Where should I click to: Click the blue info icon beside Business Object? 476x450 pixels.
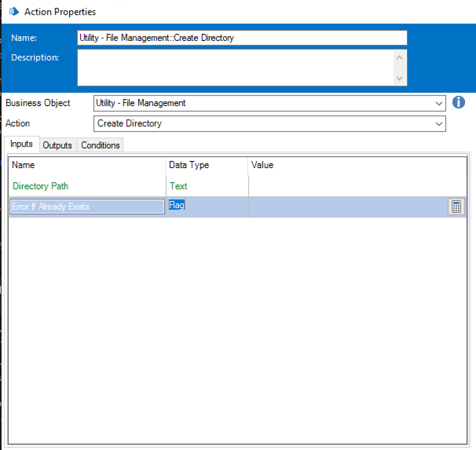pyautogui.click(x=458, y=102)
